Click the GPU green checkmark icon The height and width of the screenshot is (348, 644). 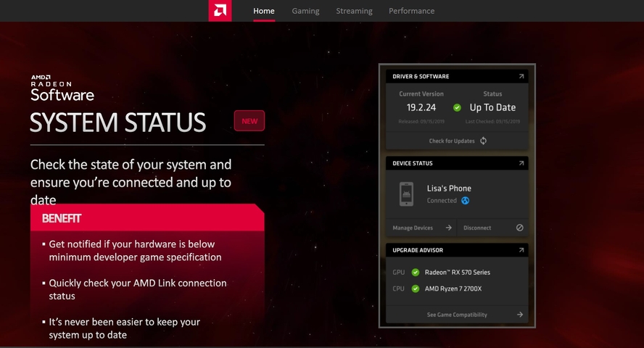(x=416, y=273)
